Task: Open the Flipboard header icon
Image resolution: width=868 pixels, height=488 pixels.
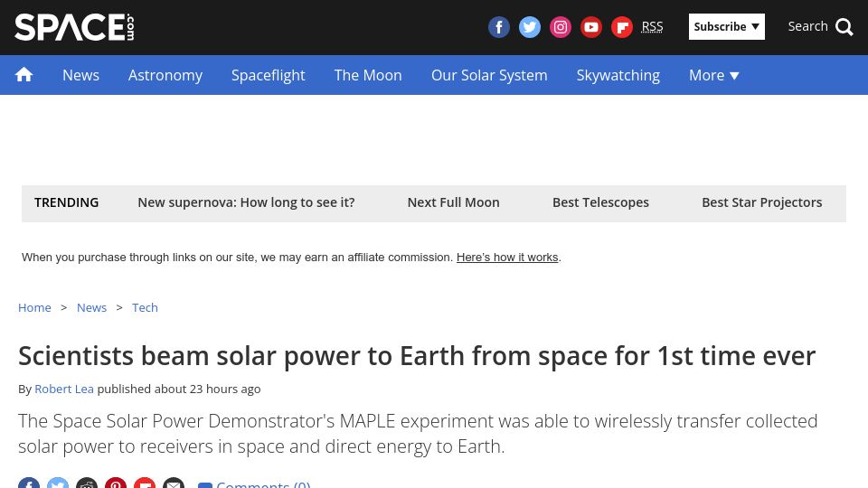Action: click(x=622, y=27)
